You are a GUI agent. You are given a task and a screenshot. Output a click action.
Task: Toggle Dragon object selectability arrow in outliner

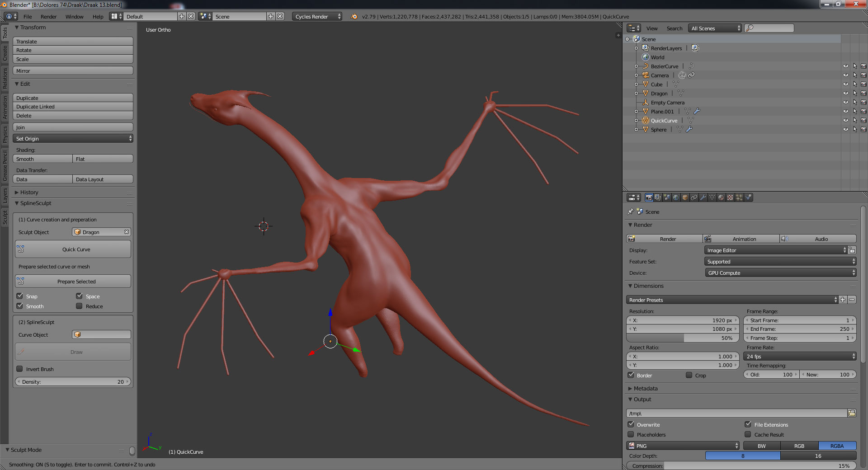click(x=855, y=94)
